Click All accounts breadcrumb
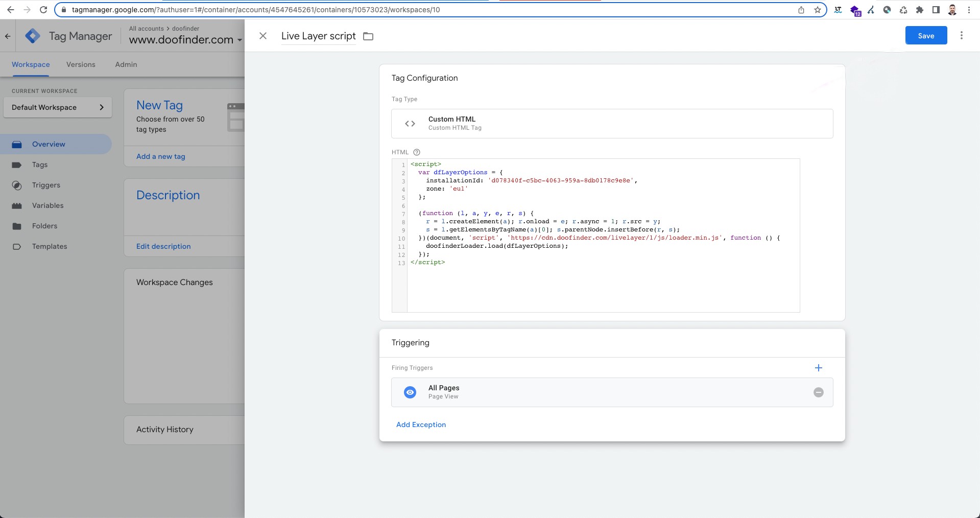Viewport: 980px width, 518px height. click(x=147, y=29)
